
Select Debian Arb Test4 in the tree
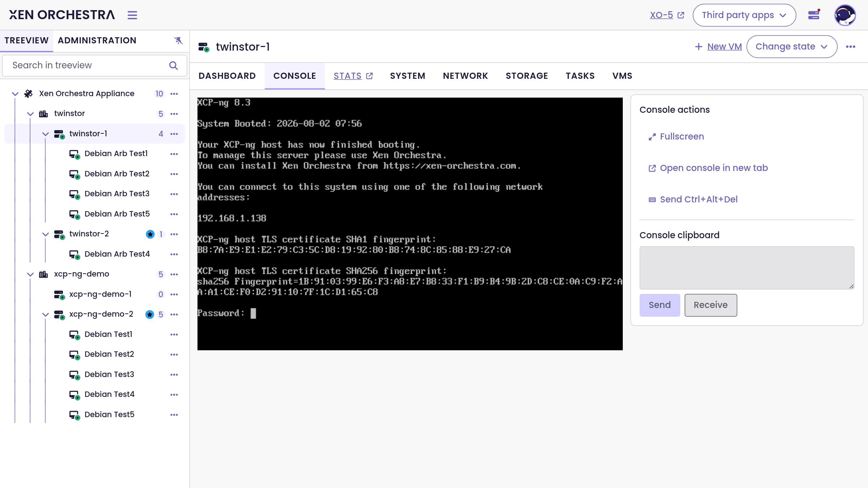(x=117, y=254)
